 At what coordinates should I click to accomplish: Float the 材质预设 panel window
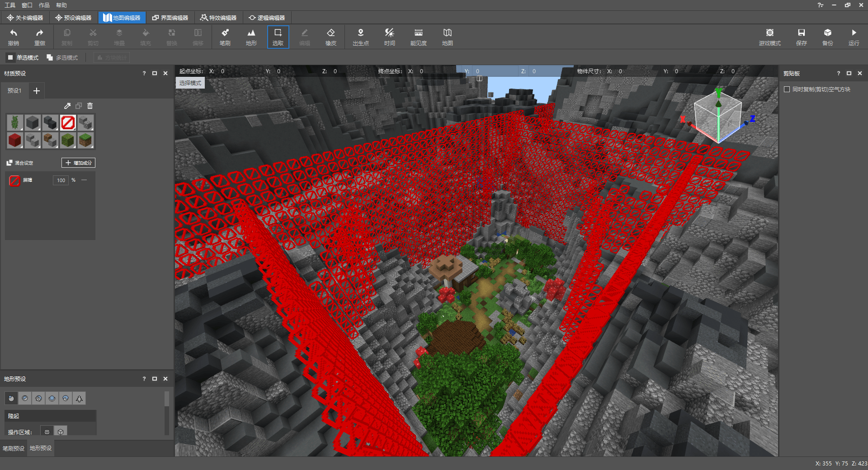pos(155,73)
